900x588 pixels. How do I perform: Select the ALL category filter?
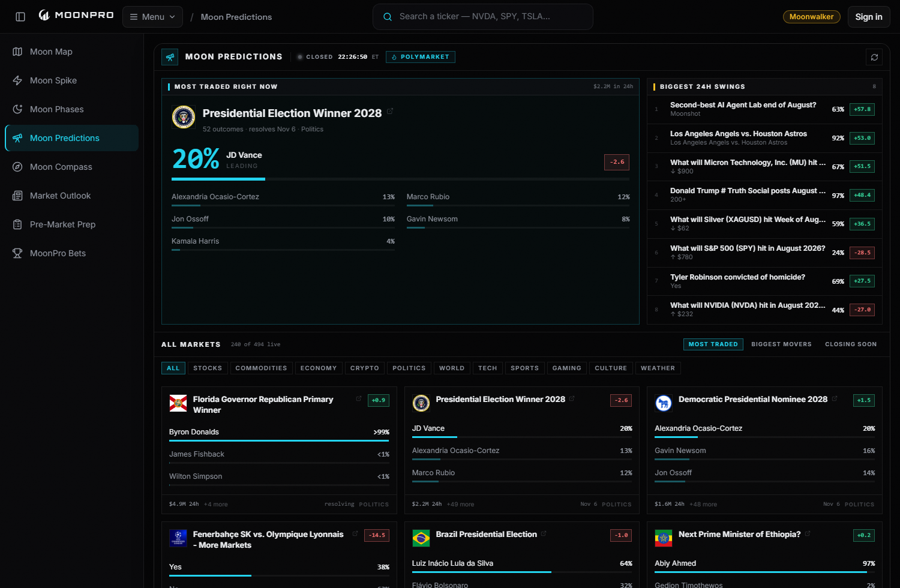(x=173, y=368)
